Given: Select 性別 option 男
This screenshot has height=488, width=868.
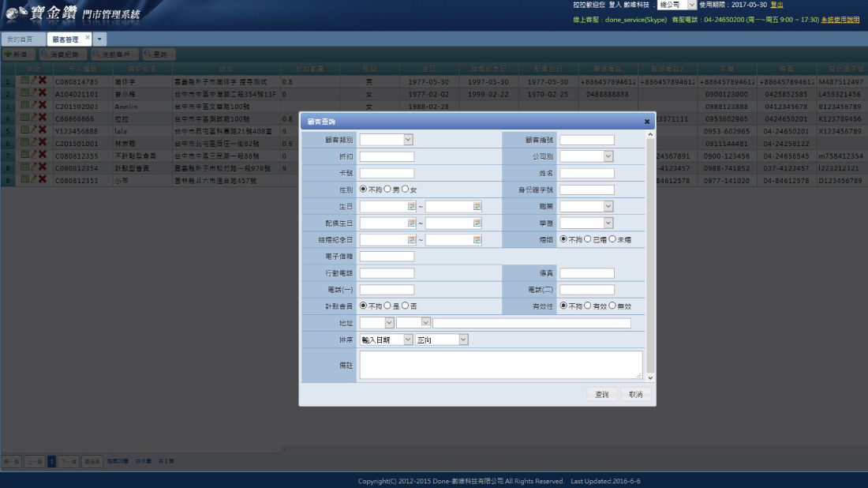Looking at the screenshot, I should click(x=387, y=190).
